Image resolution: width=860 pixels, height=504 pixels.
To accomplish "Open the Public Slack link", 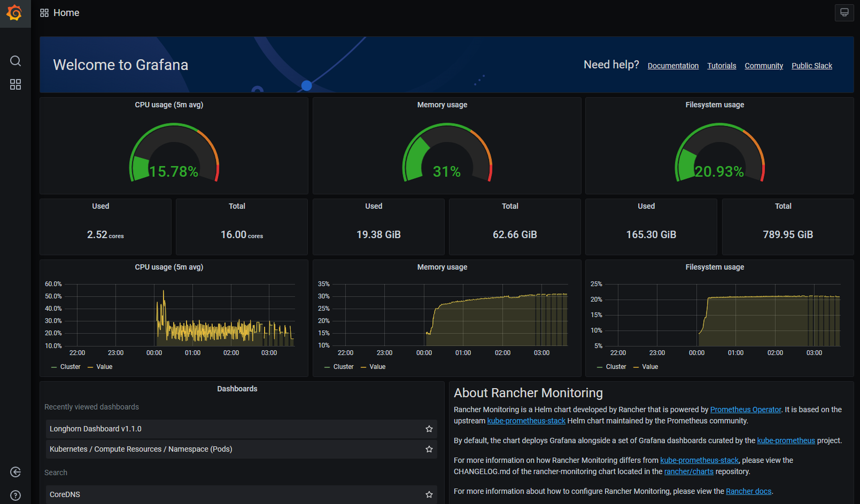I will click(812, 66).
